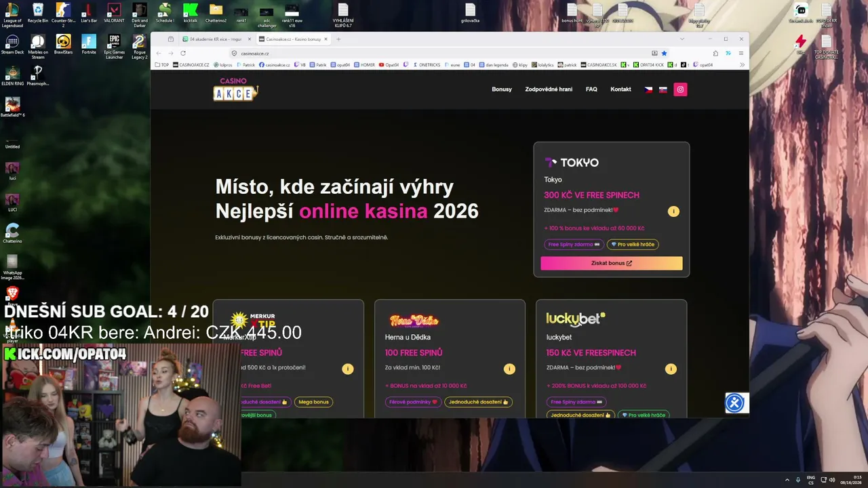The height and width of the screenshot is (488, 868).
Task: Open the Marbles on Stream desktop shortcut
Action: 38,46
